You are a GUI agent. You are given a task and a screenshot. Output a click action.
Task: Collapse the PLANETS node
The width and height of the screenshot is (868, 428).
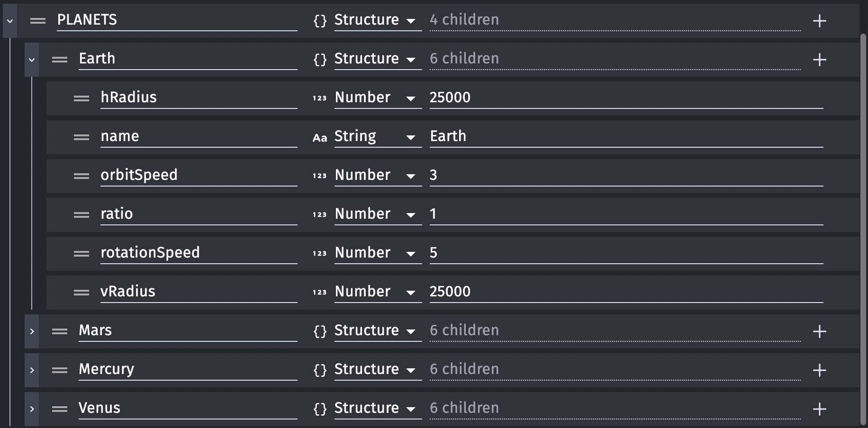coord(10,21)
